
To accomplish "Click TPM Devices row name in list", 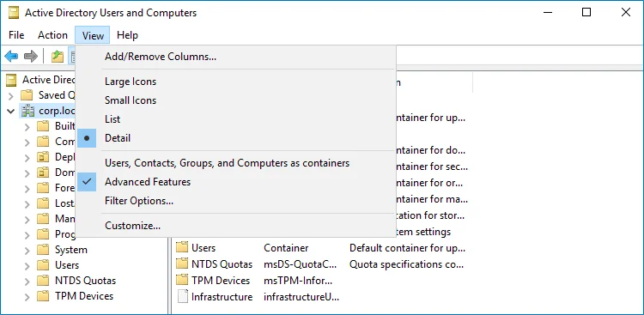I will 221,281.
